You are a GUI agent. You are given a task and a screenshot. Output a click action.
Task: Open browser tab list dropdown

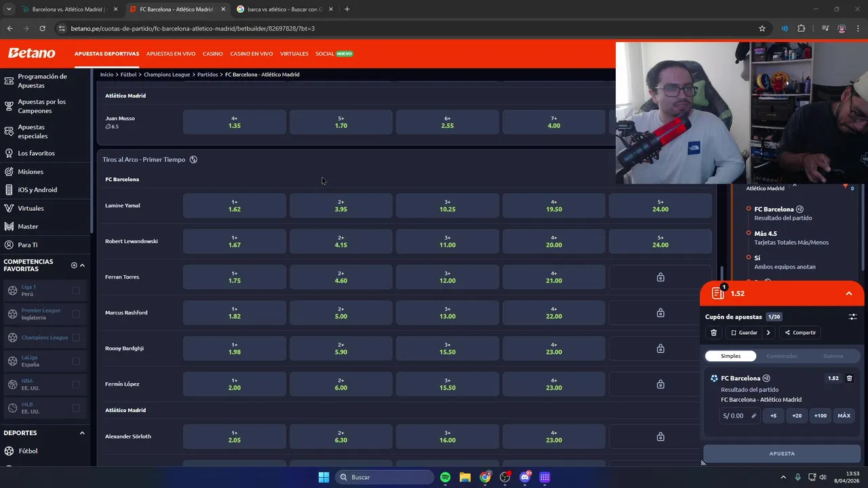pos(9,9)
